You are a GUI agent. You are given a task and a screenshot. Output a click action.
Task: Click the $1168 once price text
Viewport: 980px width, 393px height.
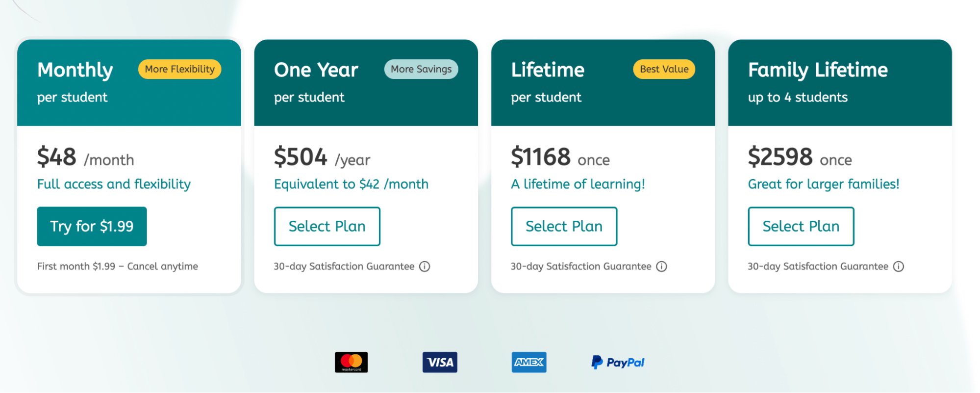(559, 157)
